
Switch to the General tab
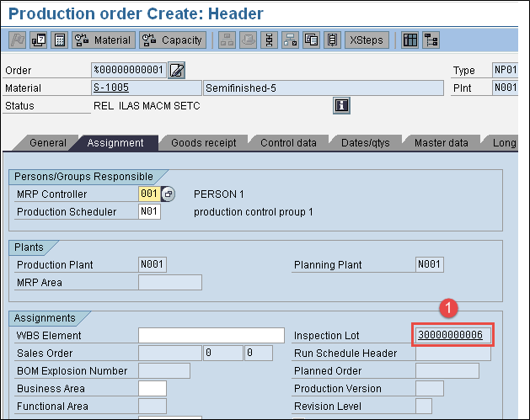coord(48,143)
